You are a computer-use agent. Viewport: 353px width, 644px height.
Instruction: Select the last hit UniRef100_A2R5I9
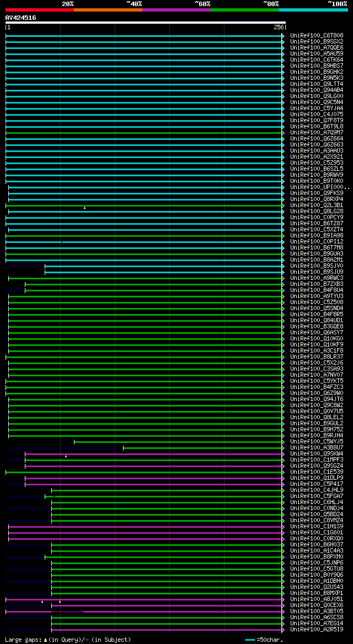pos(317,629)
